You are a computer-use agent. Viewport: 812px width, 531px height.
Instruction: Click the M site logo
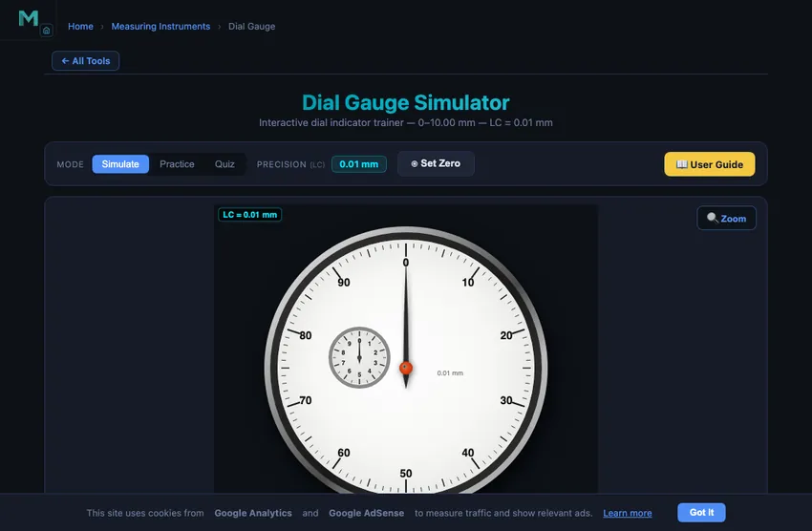pyautogui.click(x=28, y=18)
